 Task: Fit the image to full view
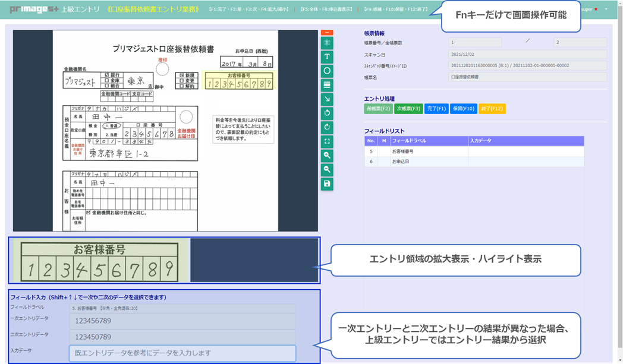327,142
